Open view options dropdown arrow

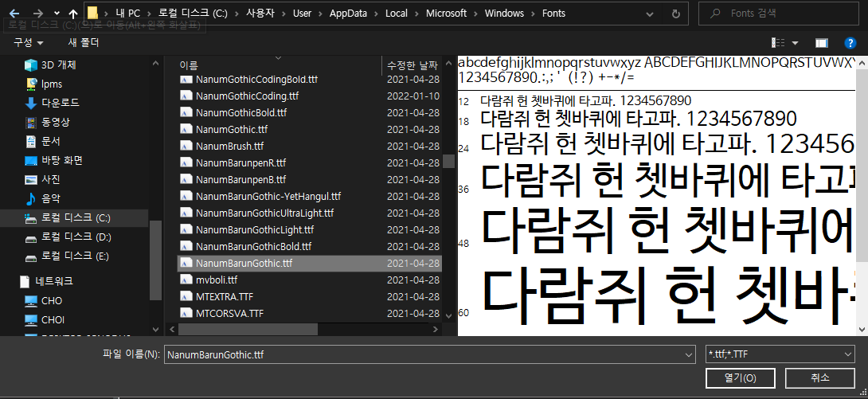point(795,43)
